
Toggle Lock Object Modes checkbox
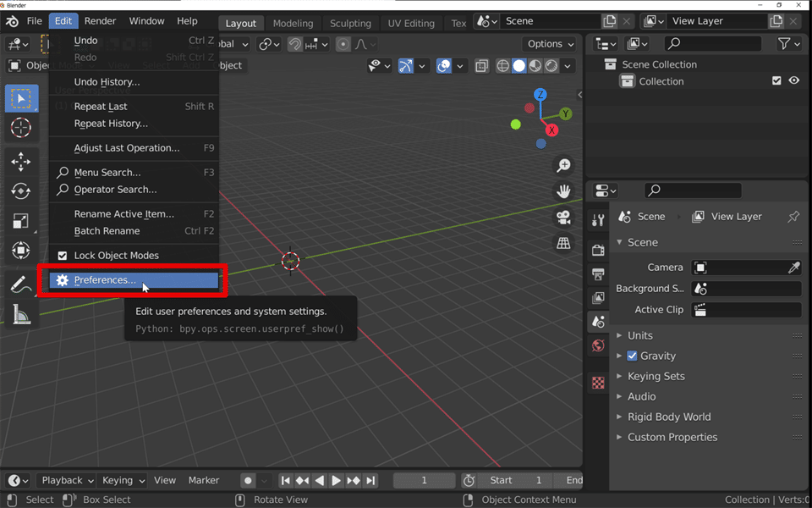(x=62, y=256)
